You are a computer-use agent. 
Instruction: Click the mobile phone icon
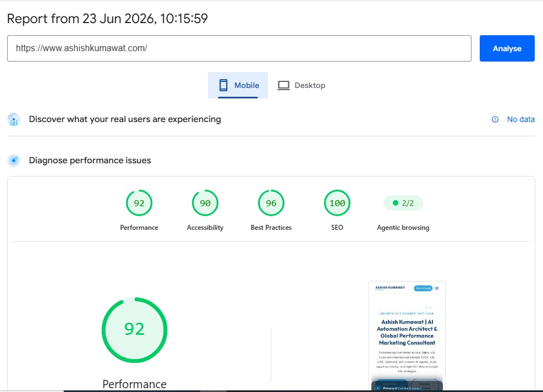click(223, 85)
